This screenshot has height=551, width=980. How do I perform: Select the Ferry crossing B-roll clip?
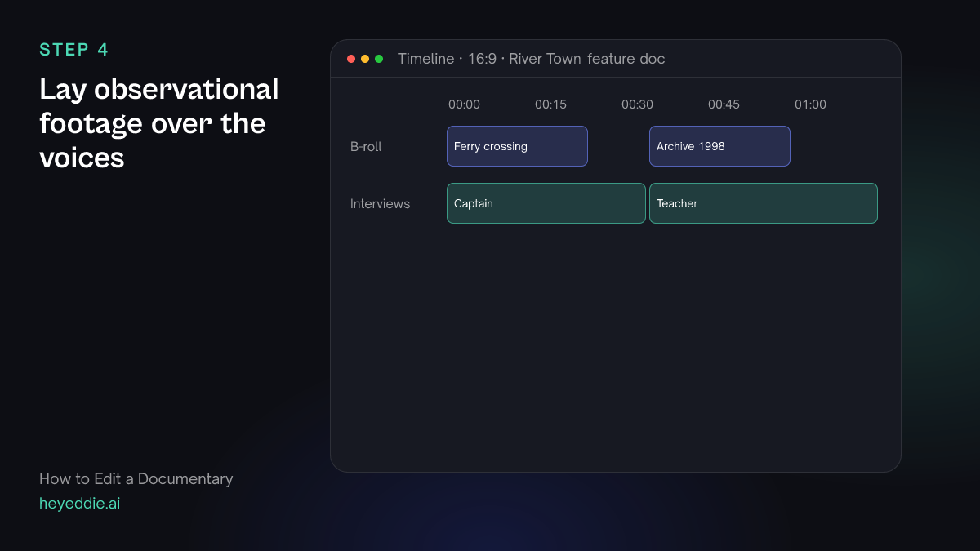517,146
